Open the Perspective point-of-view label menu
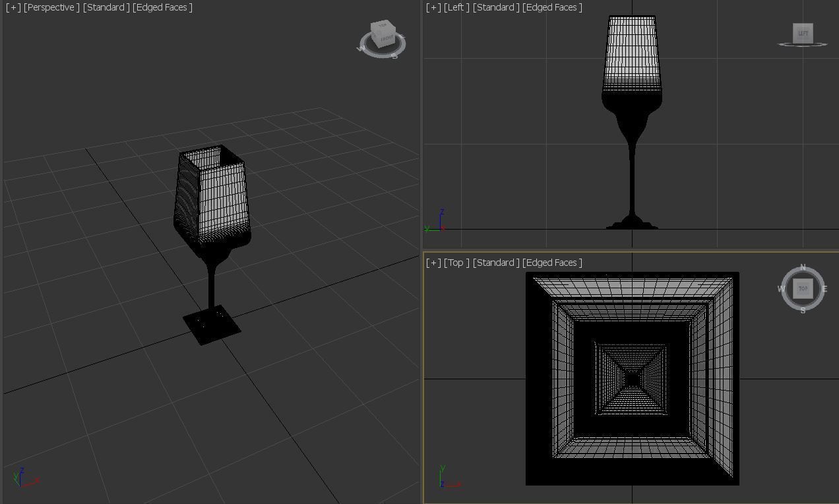Screen dimensions: 839x504 [x=51, y=7]
